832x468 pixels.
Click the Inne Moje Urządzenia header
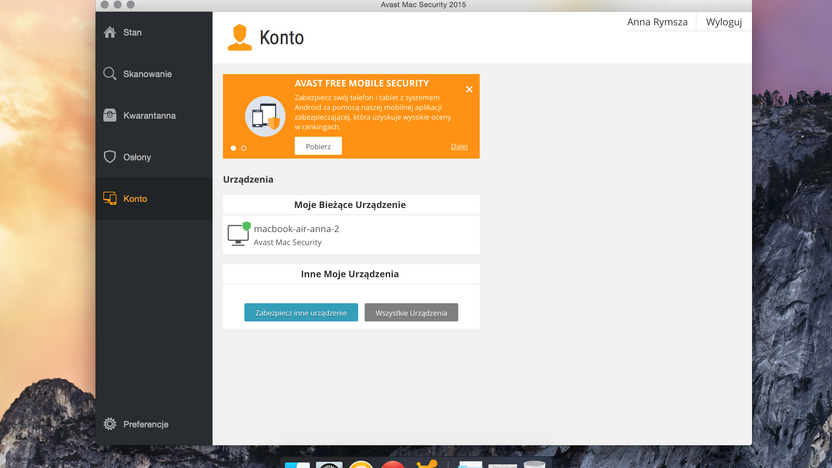(x=350, y=274)
